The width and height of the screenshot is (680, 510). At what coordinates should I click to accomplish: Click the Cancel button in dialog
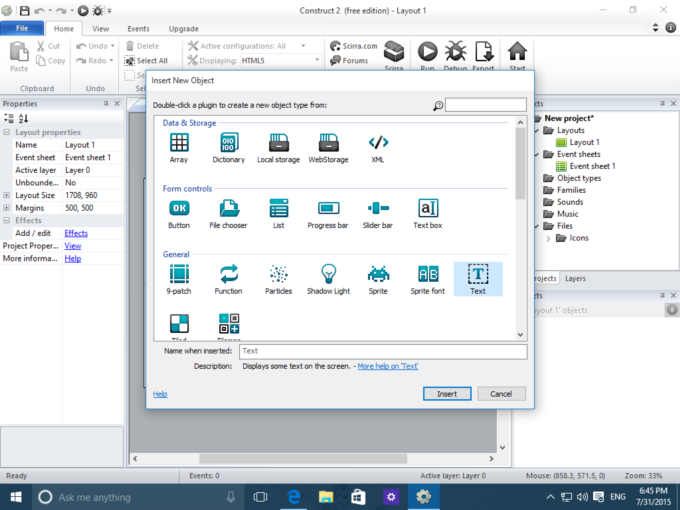click(x=501, y=394)
